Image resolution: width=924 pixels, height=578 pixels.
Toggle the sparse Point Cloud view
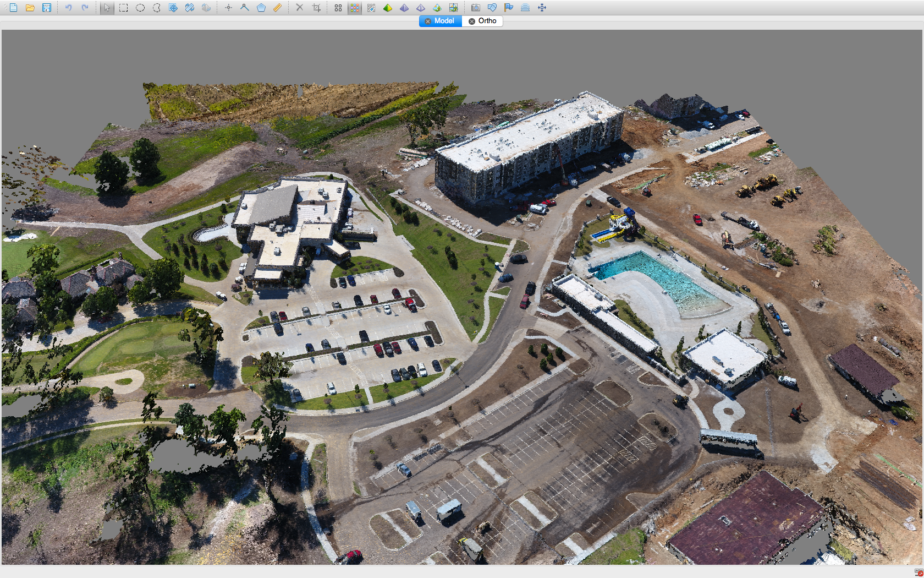tap(338, 8)
